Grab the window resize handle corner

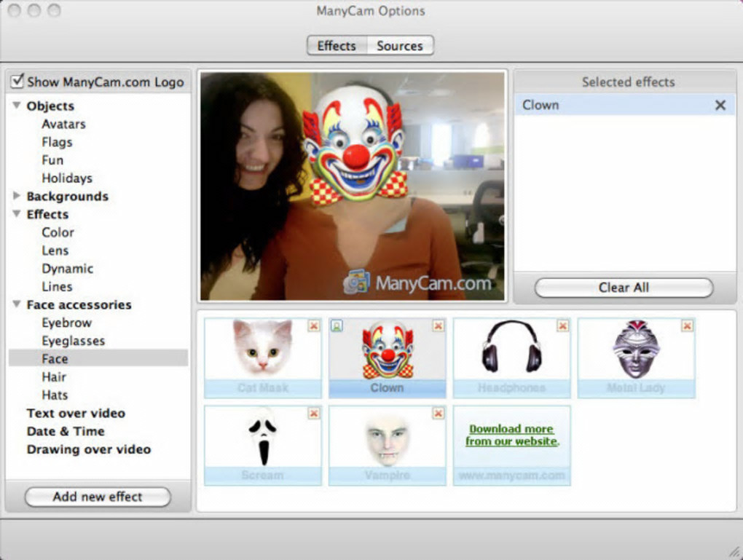(x=736, y=552)
